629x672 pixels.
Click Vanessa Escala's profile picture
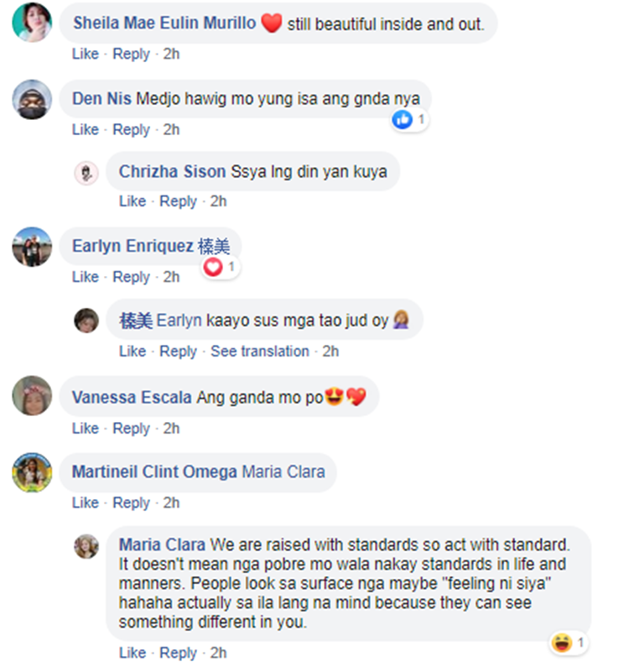32,396
